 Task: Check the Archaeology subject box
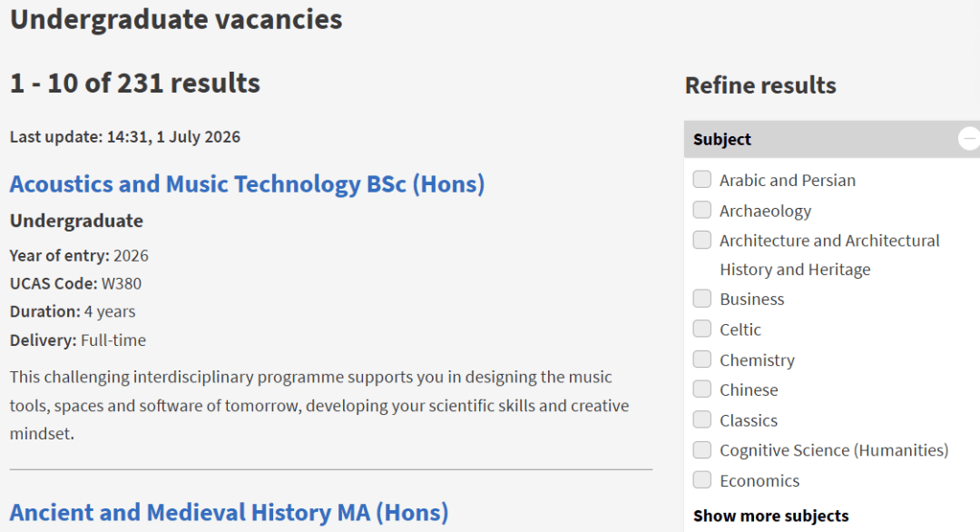(701, 210)
